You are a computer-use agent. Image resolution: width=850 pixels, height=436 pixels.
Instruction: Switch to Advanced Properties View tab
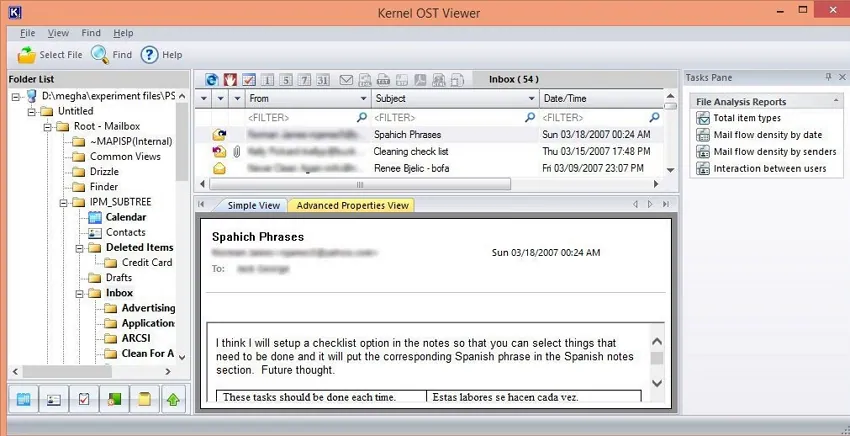coord(352,206)
